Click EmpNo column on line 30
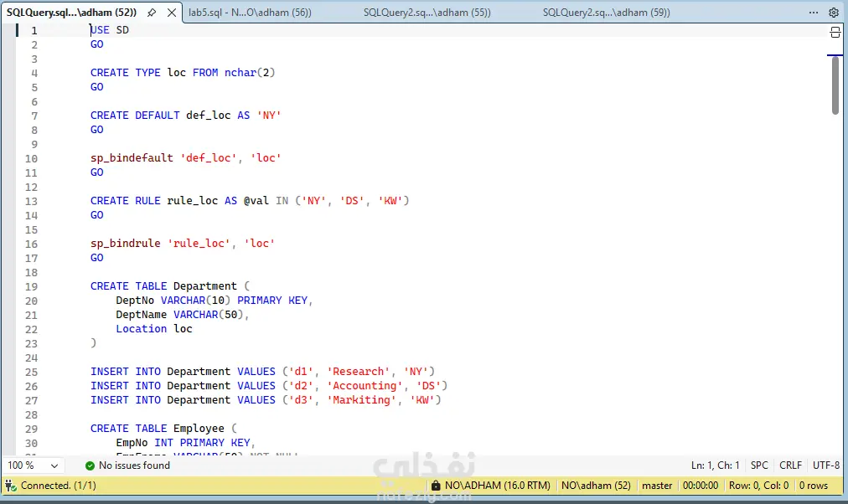 tap(132, 443)
